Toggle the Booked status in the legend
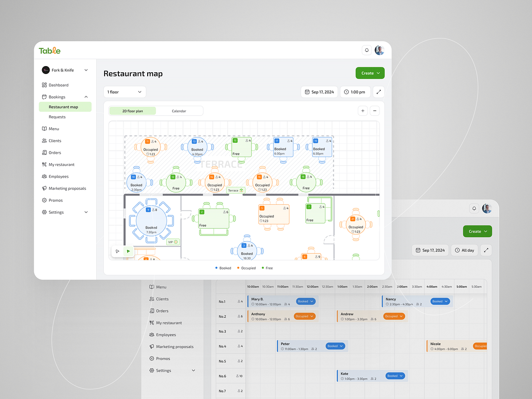Viewport: 532px width, 399px height. point(224,268)
